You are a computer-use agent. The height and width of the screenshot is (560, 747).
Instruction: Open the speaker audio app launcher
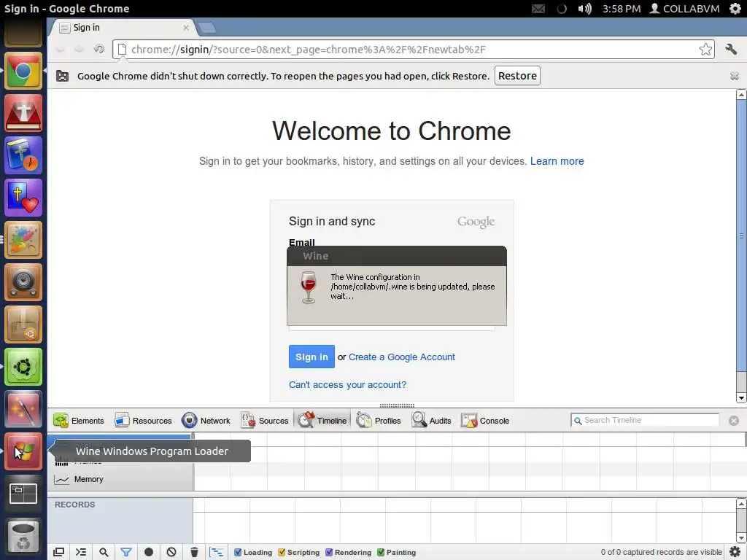(23, 282)
